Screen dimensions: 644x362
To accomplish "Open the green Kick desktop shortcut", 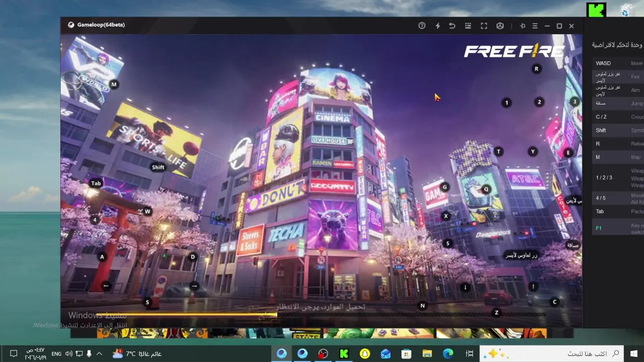I will pos(596,10).
